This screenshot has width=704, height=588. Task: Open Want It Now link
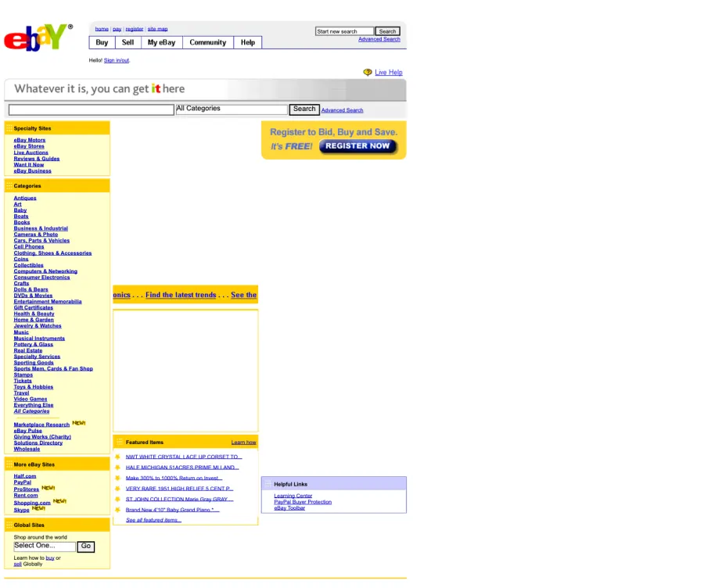pyautogui.click(x=29, y=165)
